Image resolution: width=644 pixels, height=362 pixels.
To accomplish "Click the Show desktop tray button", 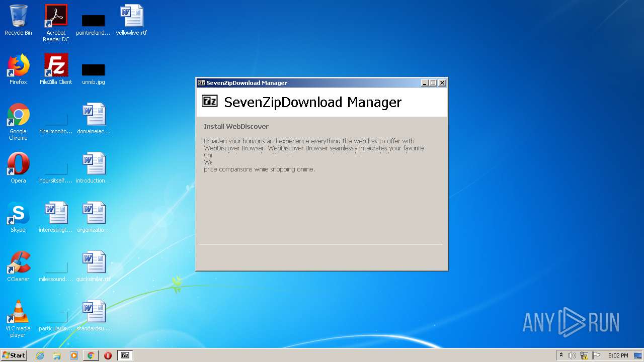I will (638, 355).
